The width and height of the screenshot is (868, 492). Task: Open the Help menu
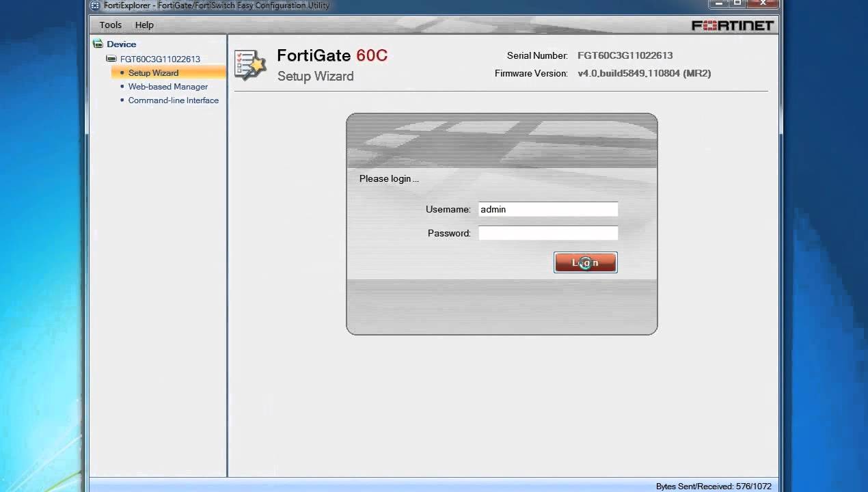144,25
